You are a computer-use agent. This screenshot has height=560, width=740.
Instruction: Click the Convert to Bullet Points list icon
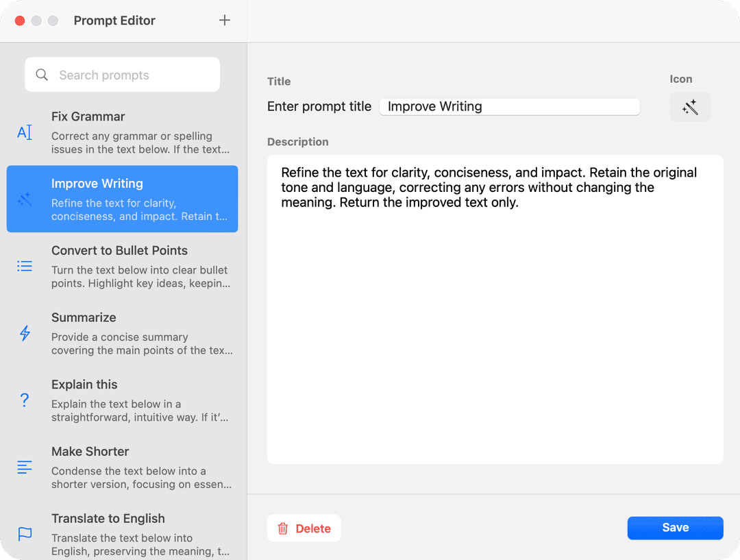[25, 267]
